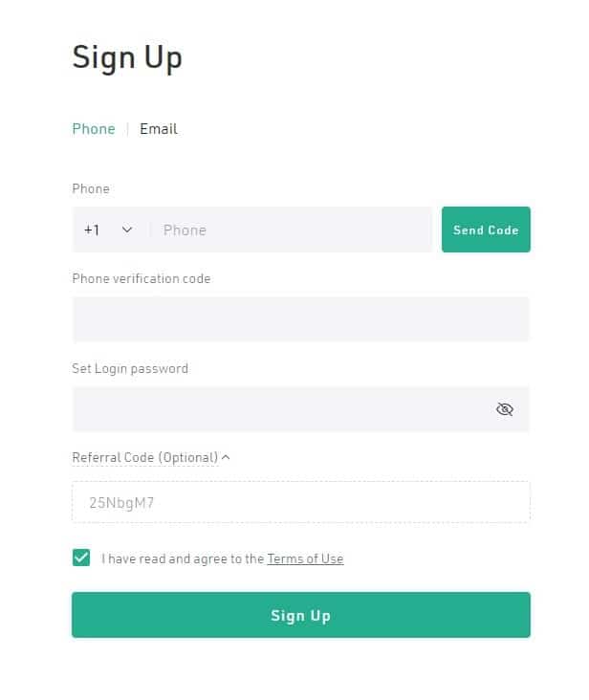
Task: Click the Phone verification code field
Action: 300,319
